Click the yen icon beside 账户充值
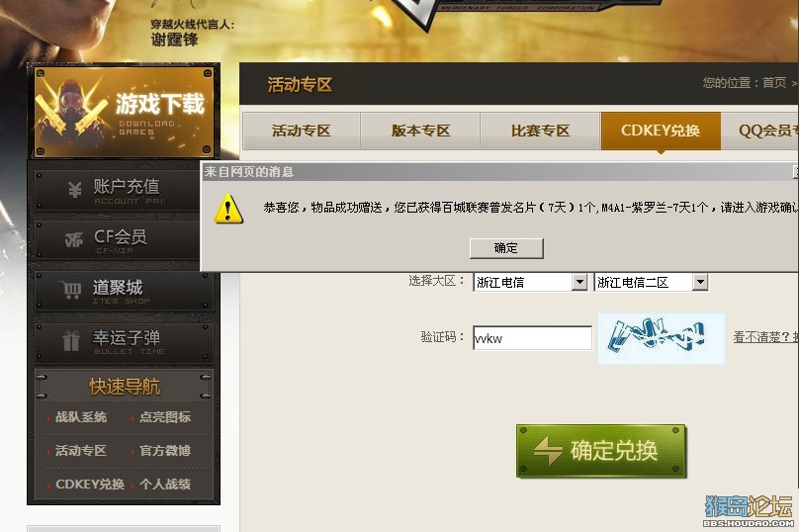 (x=75, y=190)
